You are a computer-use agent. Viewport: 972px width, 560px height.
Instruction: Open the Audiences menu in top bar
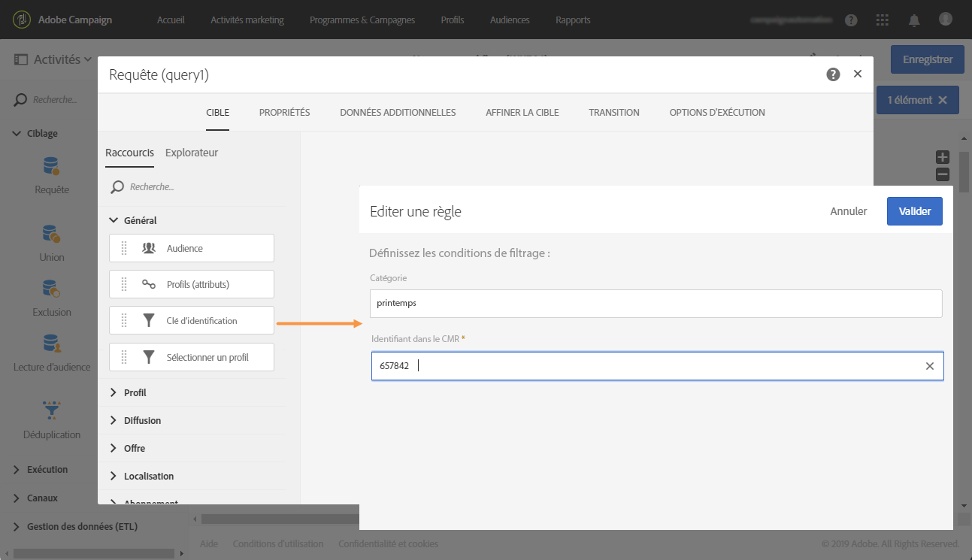pyautogui.click(x=510, y=20)
